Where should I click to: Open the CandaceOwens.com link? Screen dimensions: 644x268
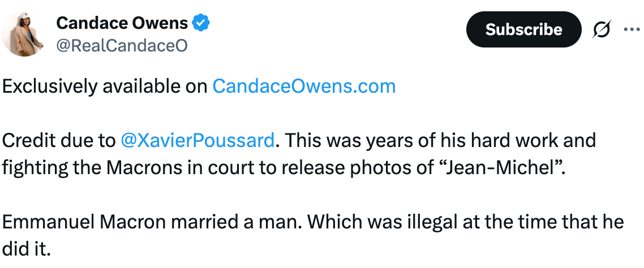pos(304,87)
